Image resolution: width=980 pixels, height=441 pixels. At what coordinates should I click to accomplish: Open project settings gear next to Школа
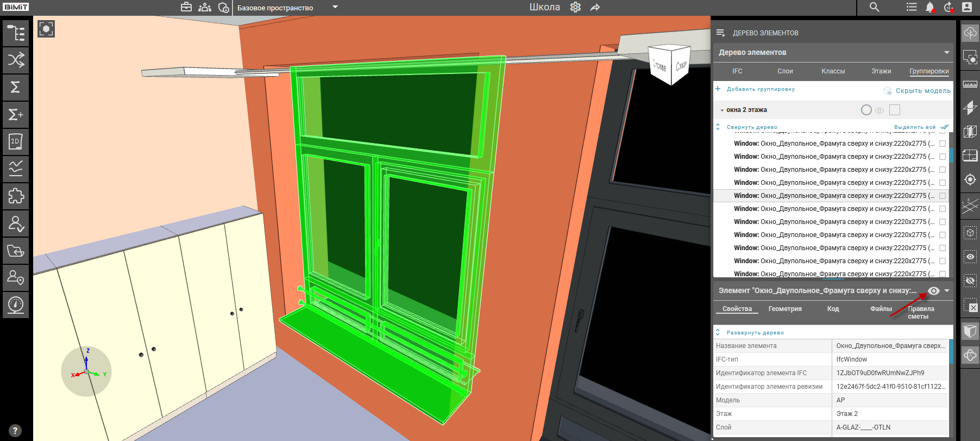tap(575, 7)
